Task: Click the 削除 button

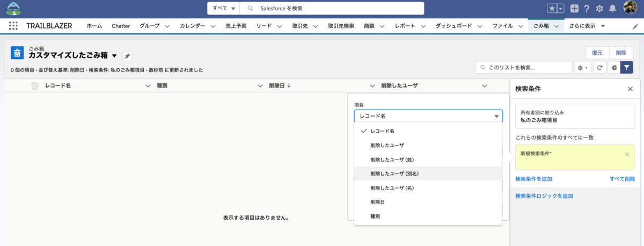Action: pyautogui.click(x=621, y=53)
